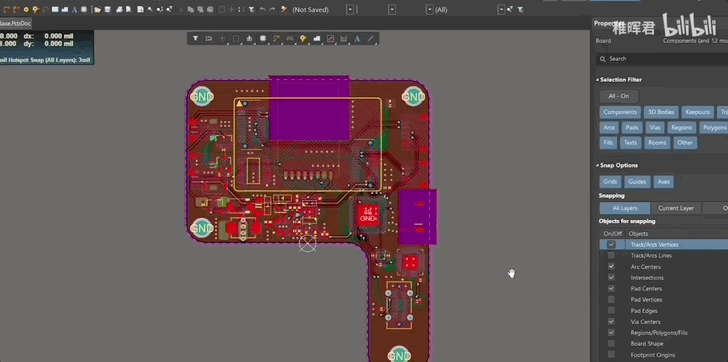Click the zoom magnifier icon in top toolbar

tap(150, 9)
